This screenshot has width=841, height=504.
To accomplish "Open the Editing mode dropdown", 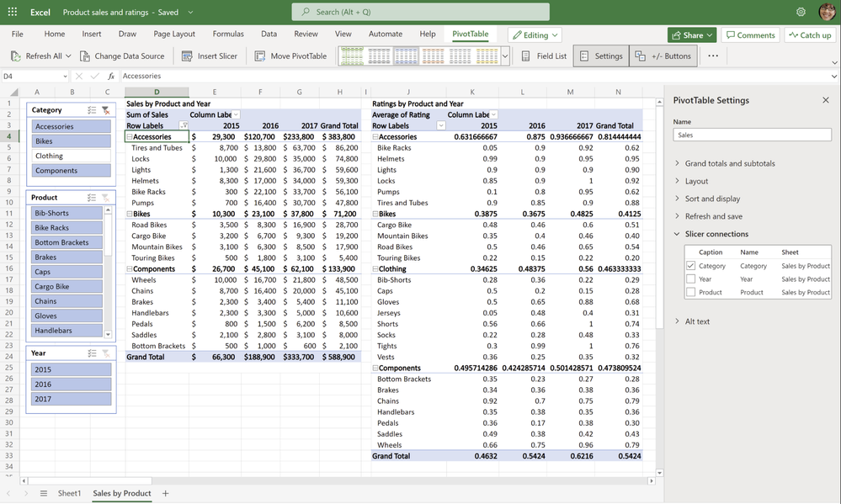I will [535, 35].
